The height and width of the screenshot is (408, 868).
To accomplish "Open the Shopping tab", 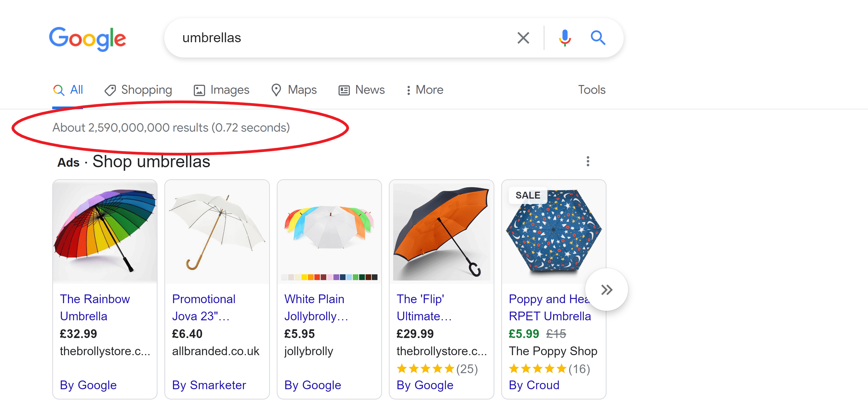I will pyautogui.click(x=138, y=90).
